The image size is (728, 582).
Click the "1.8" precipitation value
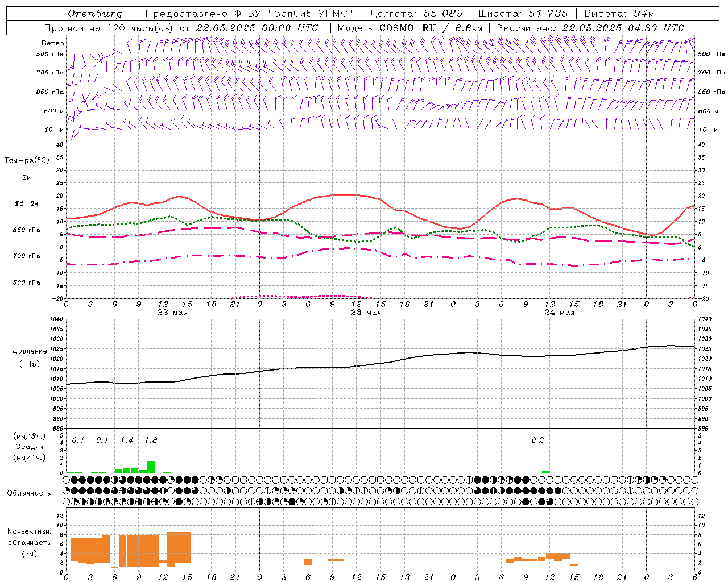pos(151,440)
